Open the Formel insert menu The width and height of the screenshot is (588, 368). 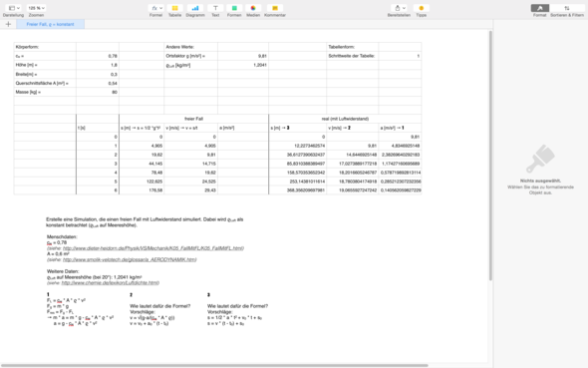(x=156, y=8)
